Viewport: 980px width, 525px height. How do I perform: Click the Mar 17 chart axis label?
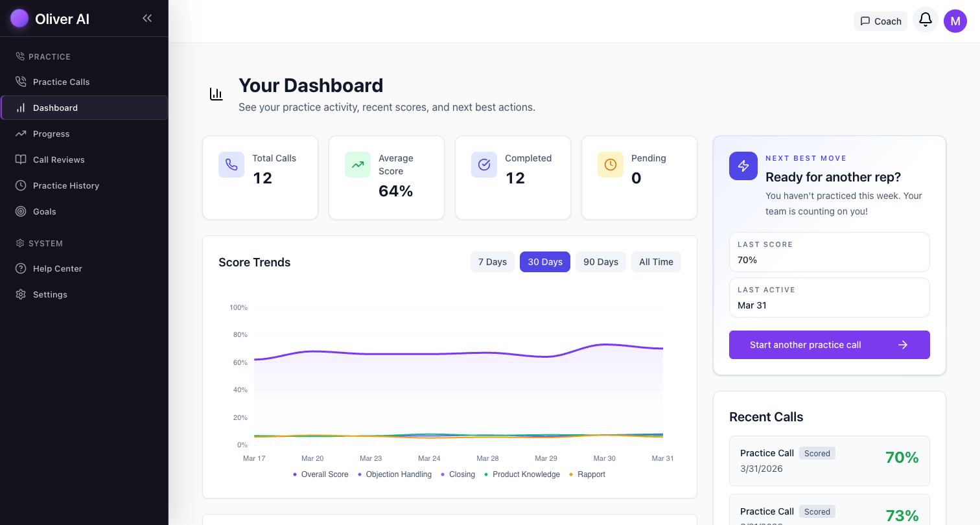(x=254, y=458)
